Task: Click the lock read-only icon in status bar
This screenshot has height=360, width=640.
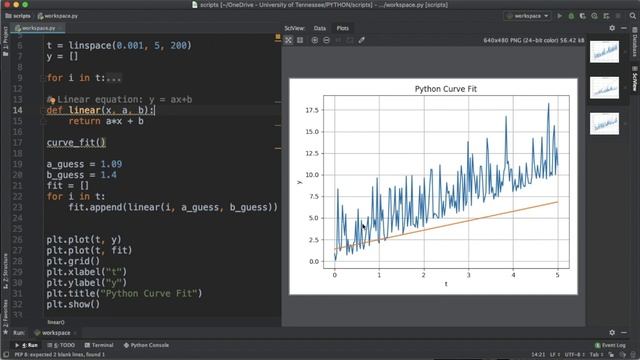Action: pyautogui.click(x=611, y=354)
